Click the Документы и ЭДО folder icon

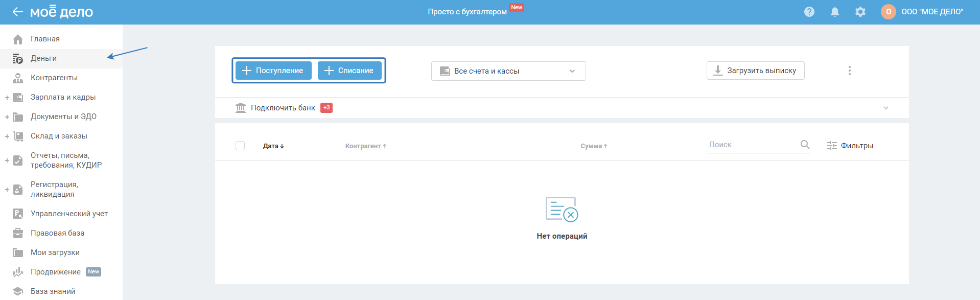pos(18,117)
